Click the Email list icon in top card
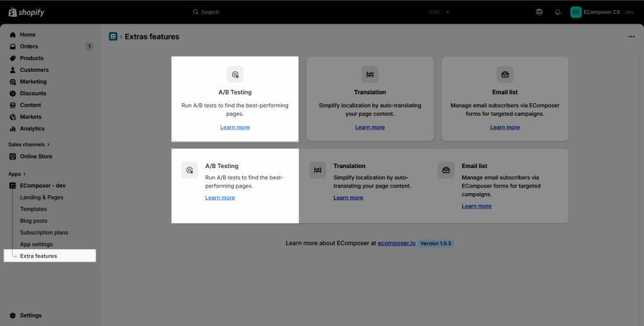644x326 pixels. (505, 74)
